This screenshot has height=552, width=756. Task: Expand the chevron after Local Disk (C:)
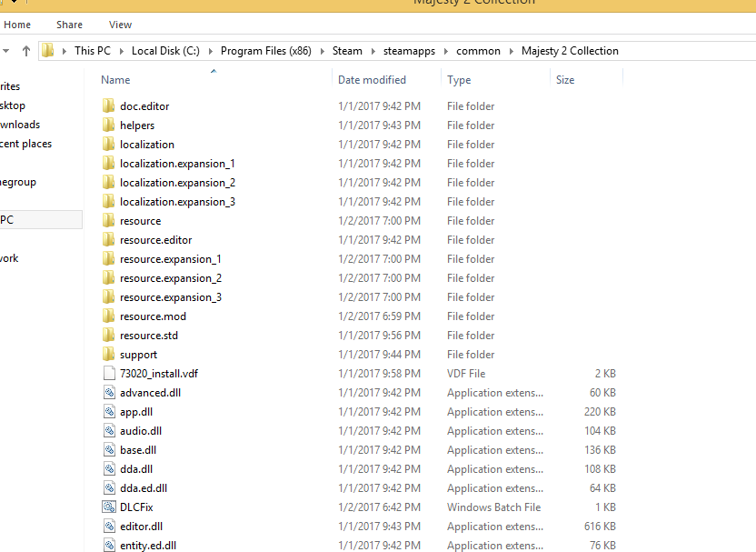point(210,51)
